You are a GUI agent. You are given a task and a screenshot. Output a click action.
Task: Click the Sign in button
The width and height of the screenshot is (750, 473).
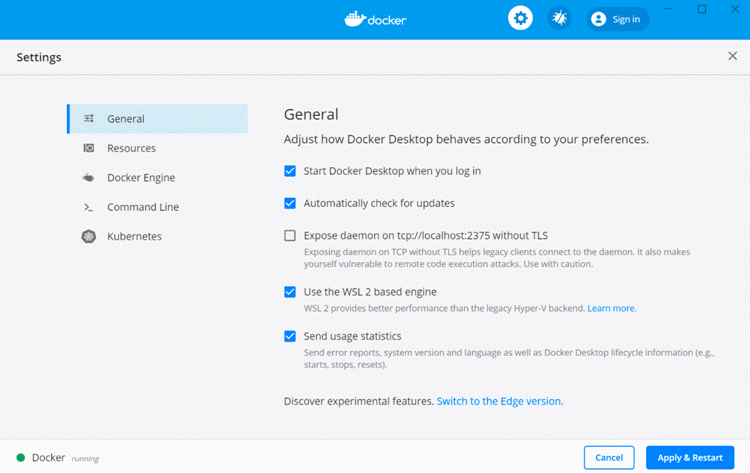click(617, 19)
